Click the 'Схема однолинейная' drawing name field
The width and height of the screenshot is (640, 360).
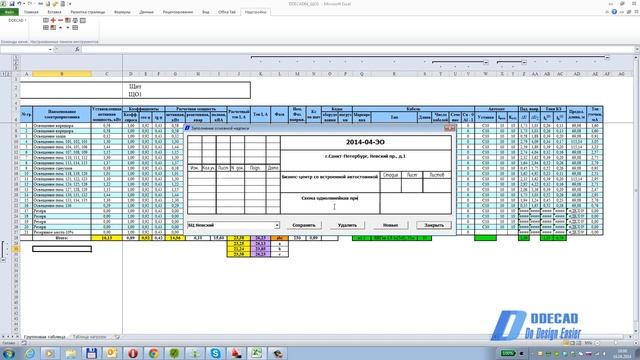pyautogui.click(x=330, y=203)
